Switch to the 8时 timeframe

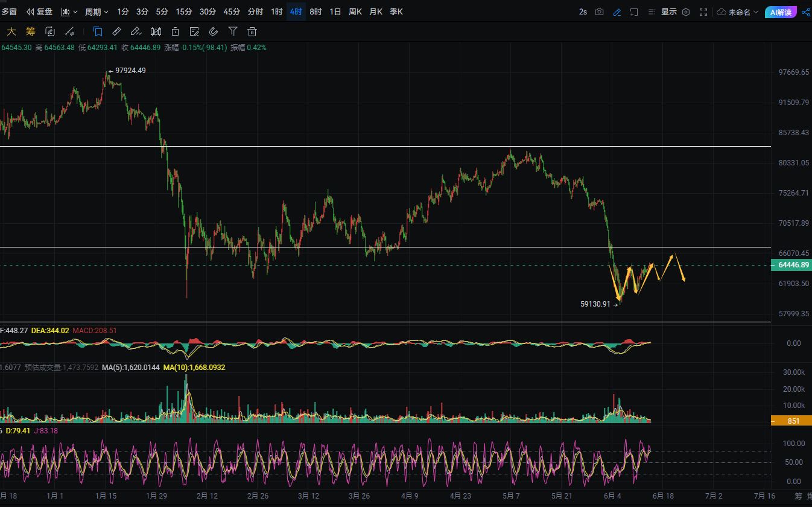coord(316,11)
